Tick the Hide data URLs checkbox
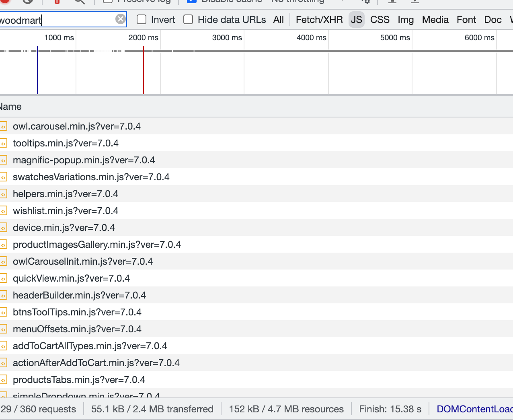The image size is (513, 420). (x=188, y=19)
